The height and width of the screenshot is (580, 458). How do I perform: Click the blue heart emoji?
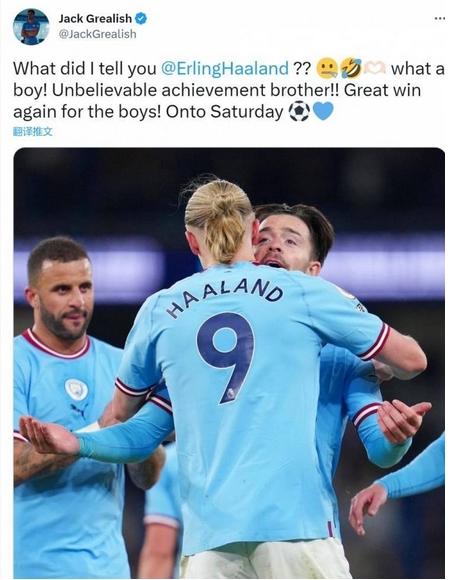323,111
